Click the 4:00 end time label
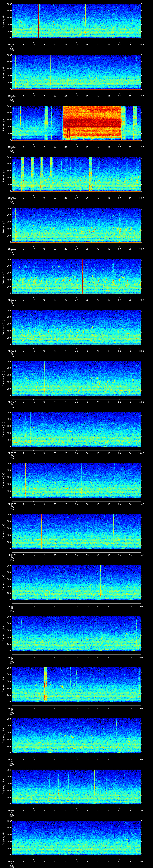The width and height of the screenshot is (153, 868). [x=141, y=147]
